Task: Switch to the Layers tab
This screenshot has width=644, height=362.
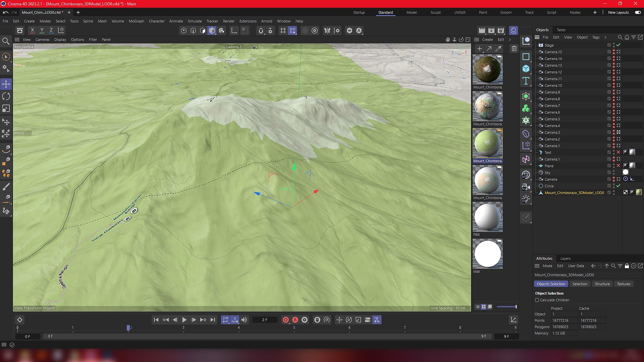Action: point(566,258)
